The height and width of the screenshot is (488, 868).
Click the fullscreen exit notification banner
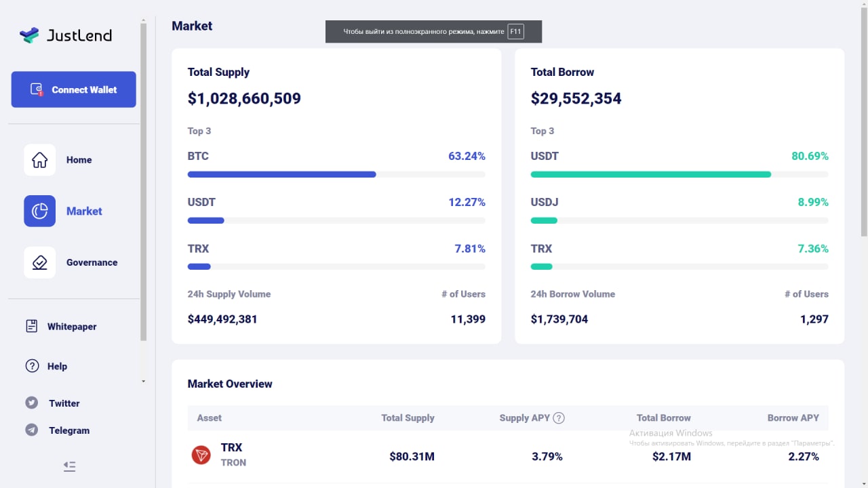[x=434, y=32]
